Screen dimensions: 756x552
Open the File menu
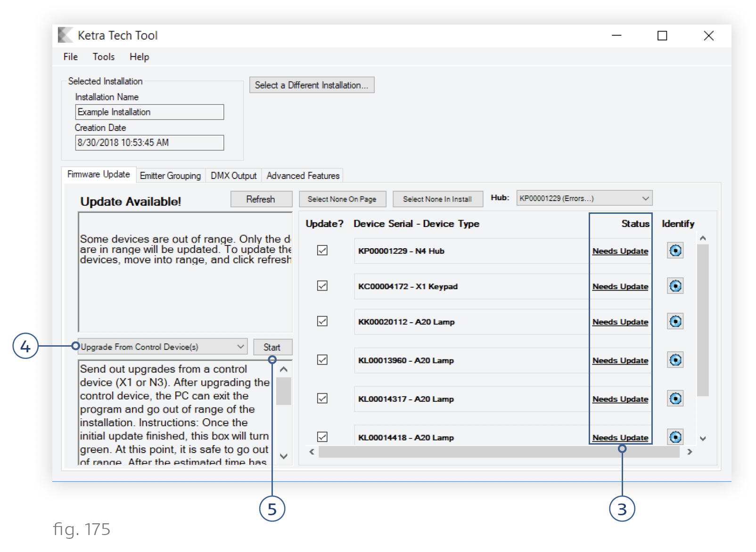pos(71,57)
